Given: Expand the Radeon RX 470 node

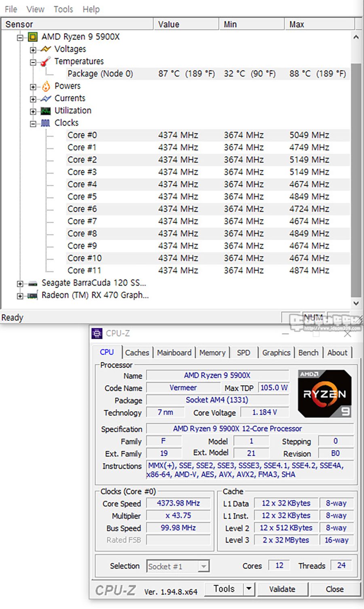Looking at the screenshot, I should point(20,296).
